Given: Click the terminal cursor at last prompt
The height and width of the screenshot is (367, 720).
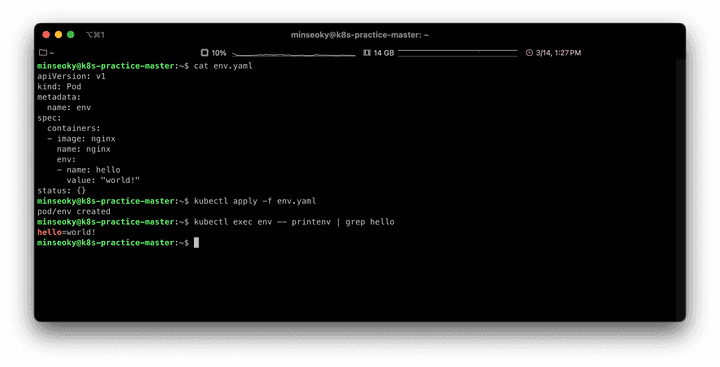Looking at the screenshot, I should pyautogui.click(x=197, y=243).
